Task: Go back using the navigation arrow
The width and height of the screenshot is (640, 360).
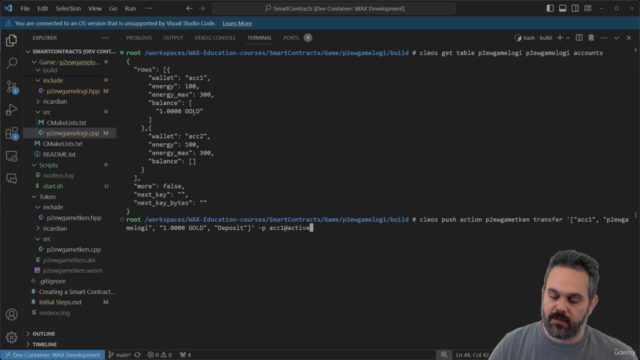Action: (189, 8)
